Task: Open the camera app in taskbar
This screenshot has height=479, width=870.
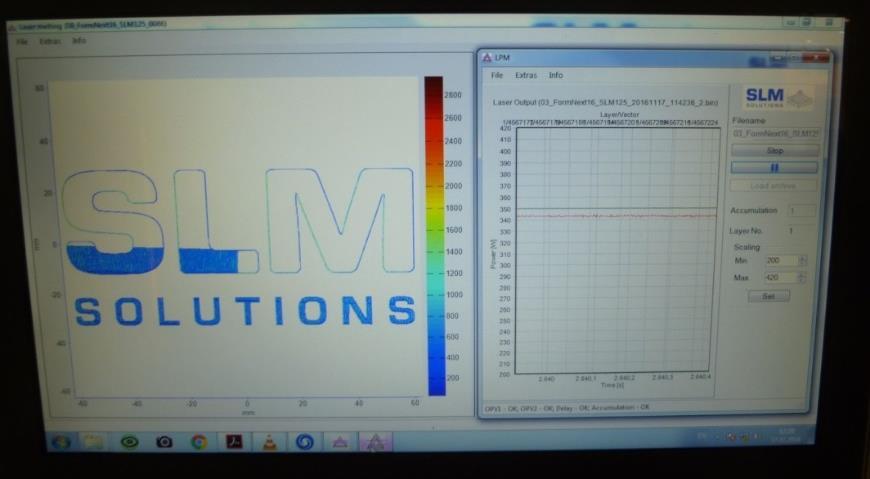Action: click(x=164, y=442)
